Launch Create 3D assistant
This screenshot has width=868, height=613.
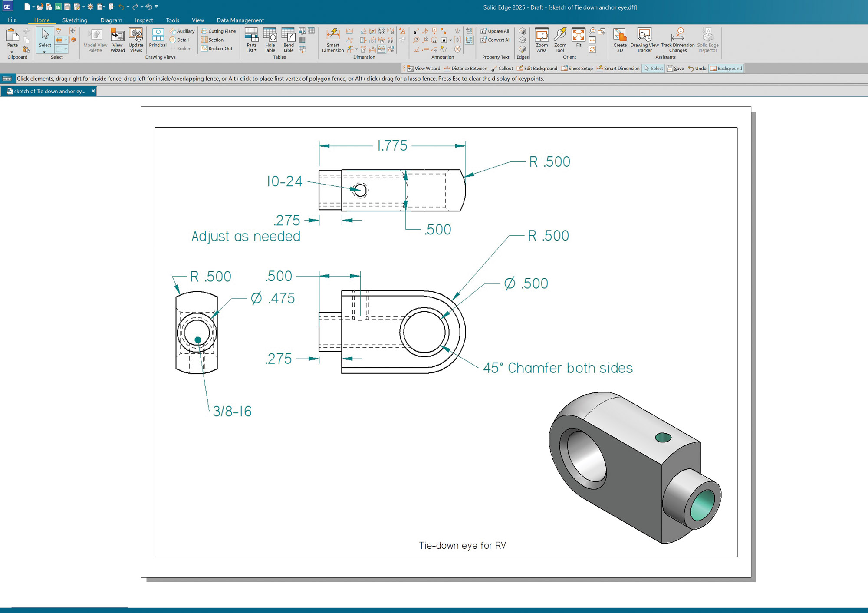pos(620,40)
